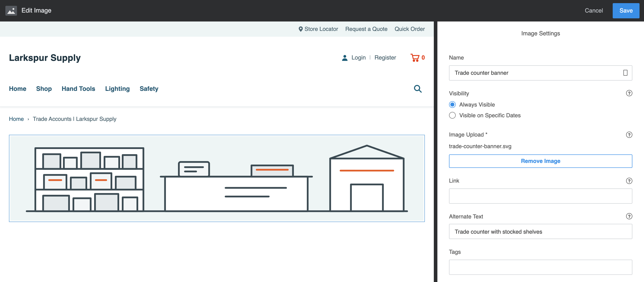Open the Request a Quote link

(x=366, y=29)
